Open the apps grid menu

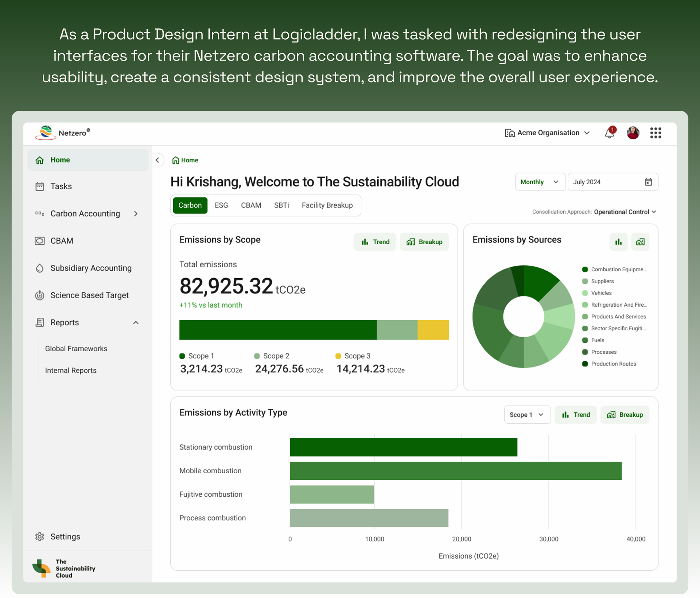tap(656, 133)
